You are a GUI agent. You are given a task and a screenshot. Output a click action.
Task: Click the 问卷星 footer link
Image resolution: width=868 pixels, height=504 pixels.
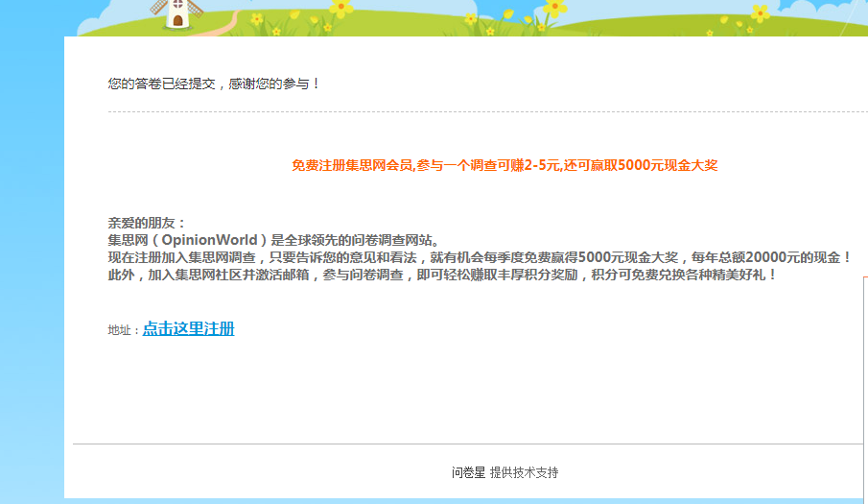pyautogui.click(x=468, y=472)
